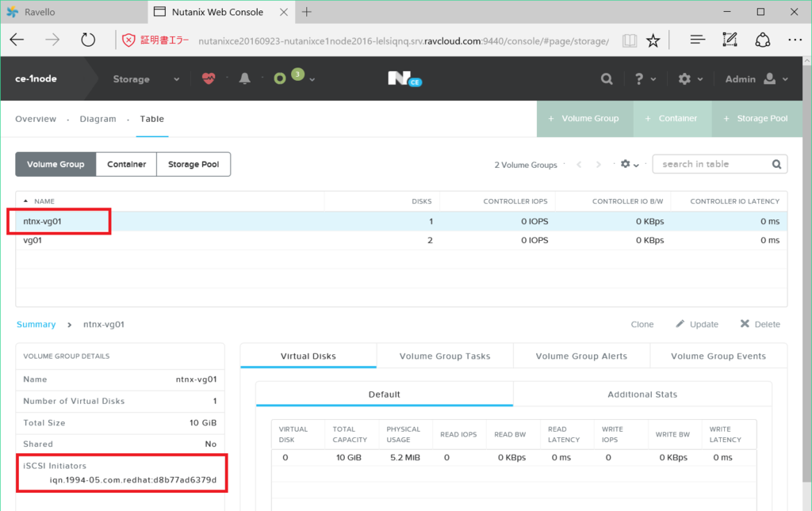
Task: Click the add Container button
Action: tap(672, 118)
